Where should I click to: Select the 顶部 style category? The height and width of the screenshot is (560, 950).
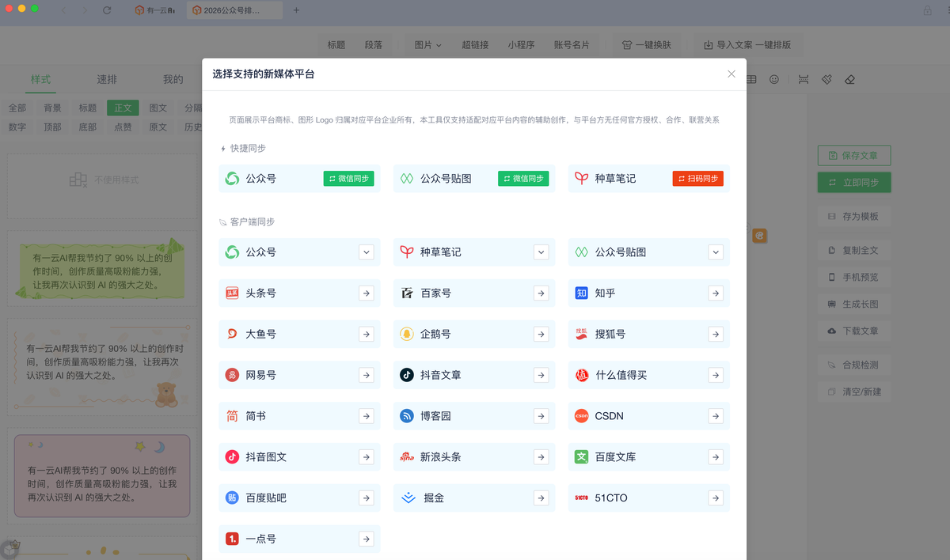(53, 127)
